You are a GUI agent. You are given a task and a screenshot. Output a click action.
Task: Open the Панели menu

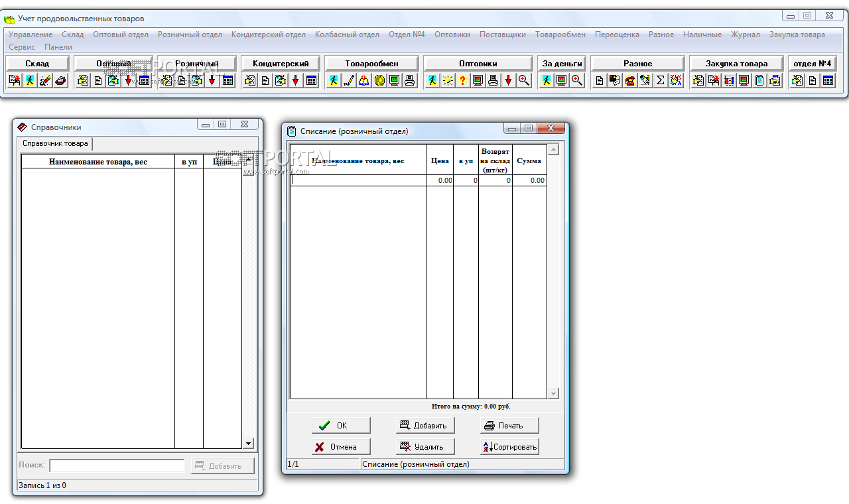tap(58, 47)
